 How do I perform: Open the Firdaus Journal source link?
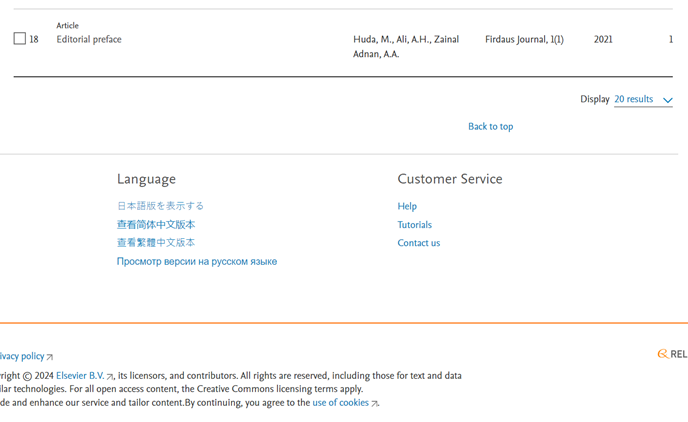(516, 40)
